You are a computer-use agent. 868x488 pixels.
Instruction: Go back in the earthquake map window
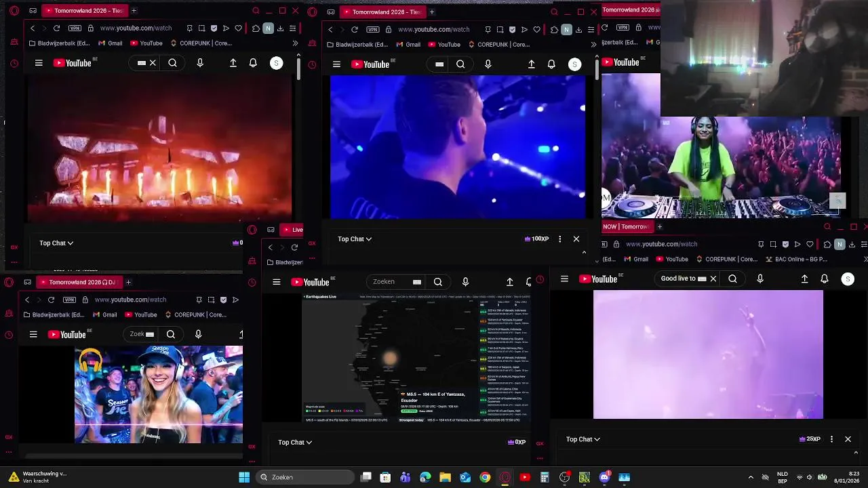click(x=270, y=247)
